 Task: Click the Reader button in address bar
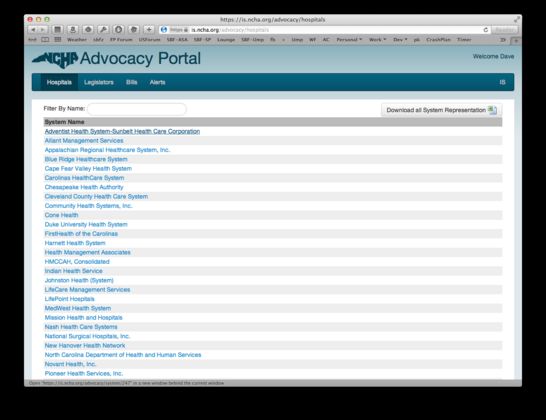click(x=505, y=30)
